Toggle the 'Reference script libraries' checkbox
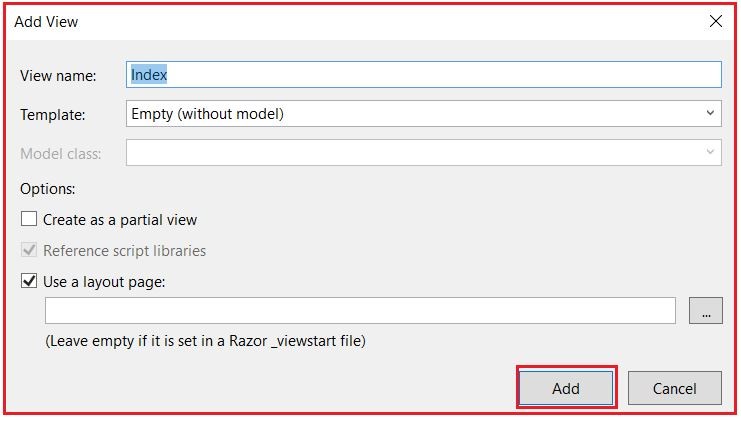The width and height of the screenshot is (741, 421). (29, 250)
